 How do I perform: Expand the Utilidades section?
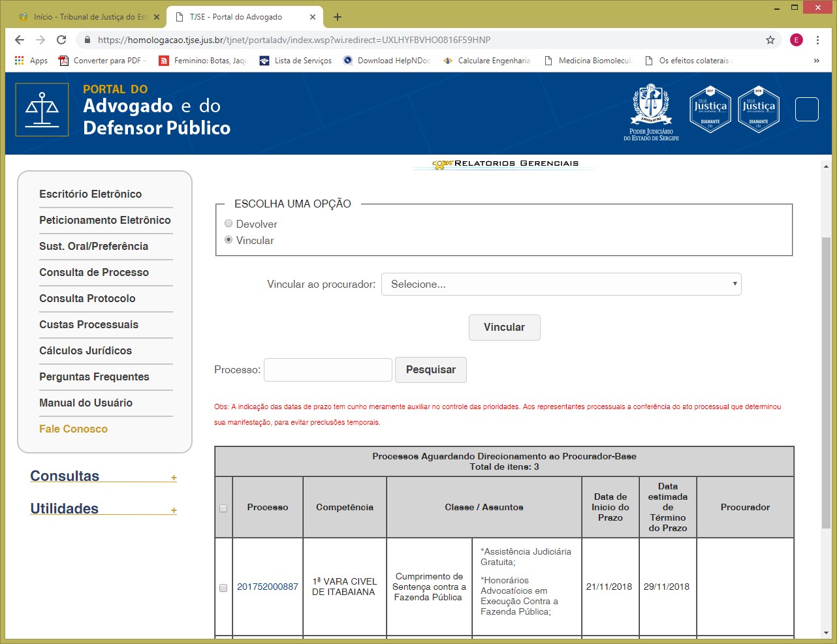(174, 510)
